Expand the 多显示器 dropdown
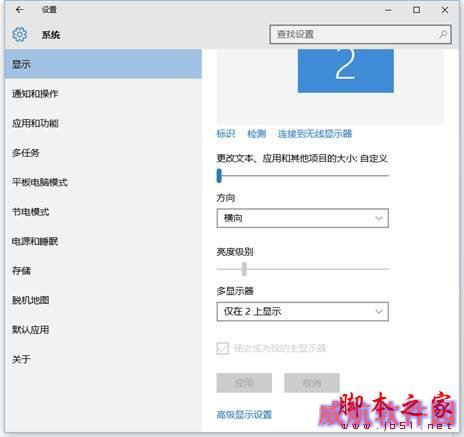This screenshot has width=464, height=437. [x=302, y=312]
